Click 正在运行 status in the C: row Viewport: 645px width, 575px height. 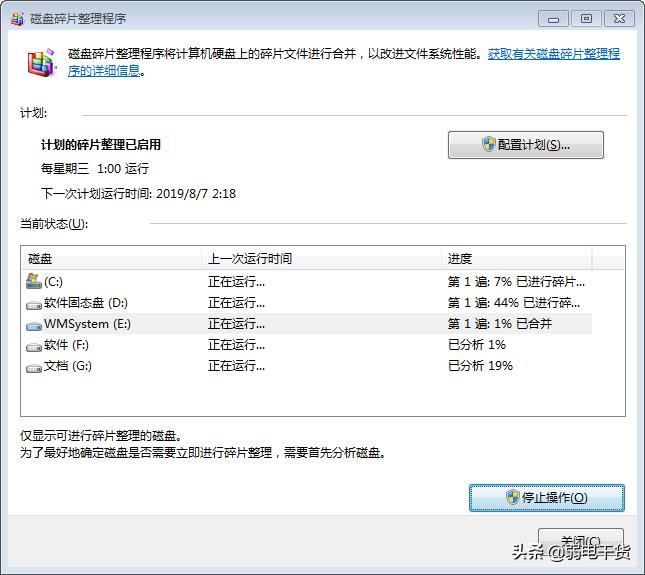tap(236, 282)
